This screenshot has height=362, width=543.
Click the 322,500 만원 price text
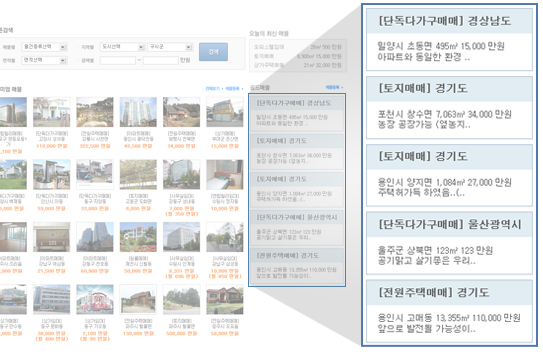tap(95, 146)
